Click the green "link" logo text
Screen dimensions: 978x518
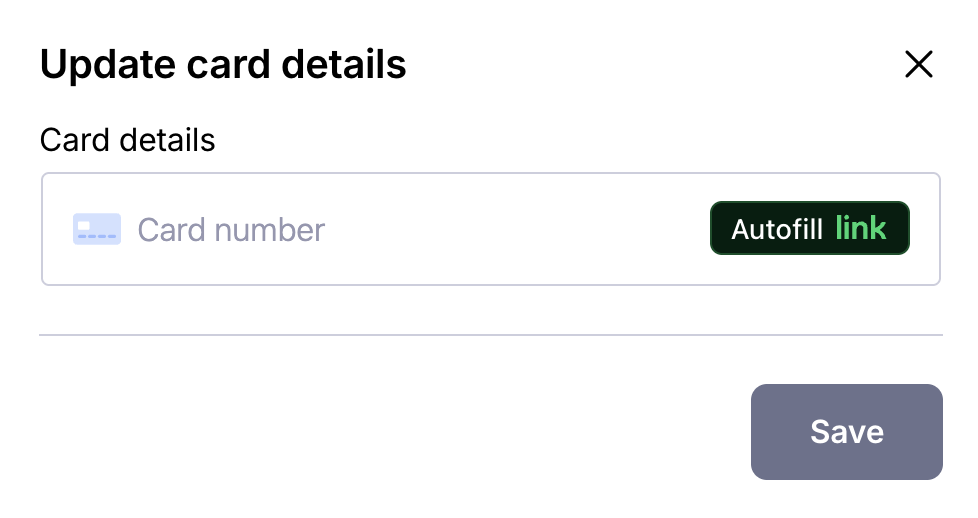pos(861,229)
